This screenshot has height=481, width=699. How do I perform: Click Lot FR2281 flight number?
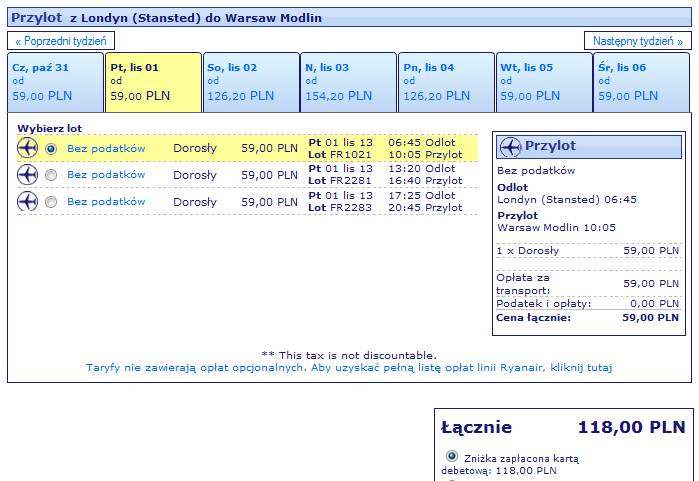click(340, 181)
